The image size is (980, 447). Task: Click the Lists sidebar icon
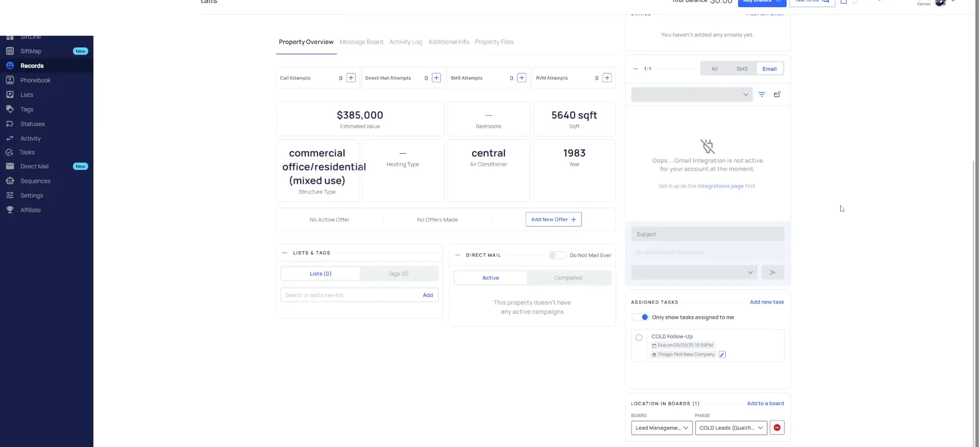click(10, 94)
